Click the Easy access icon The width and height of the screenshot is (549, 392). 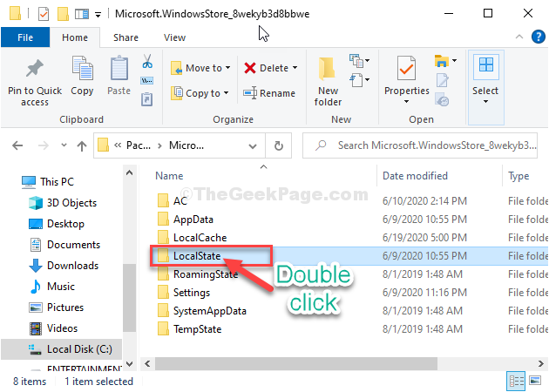click(x=356, y=80)
